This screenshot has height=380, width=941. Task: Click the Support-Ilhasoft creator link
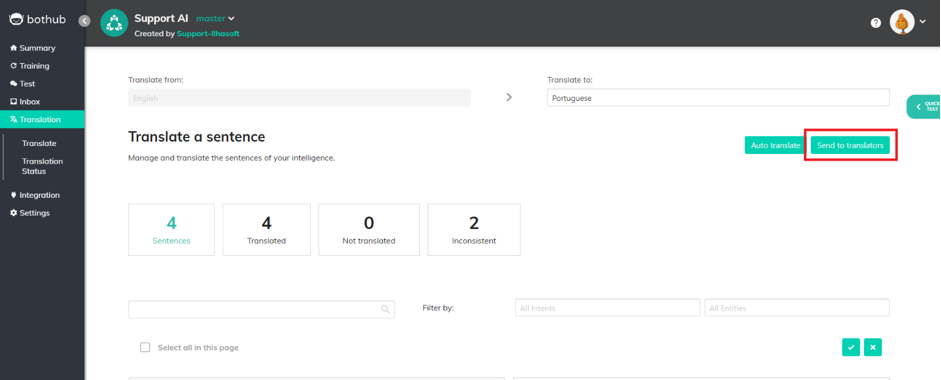pyautogui.click(x=208, y=34)
